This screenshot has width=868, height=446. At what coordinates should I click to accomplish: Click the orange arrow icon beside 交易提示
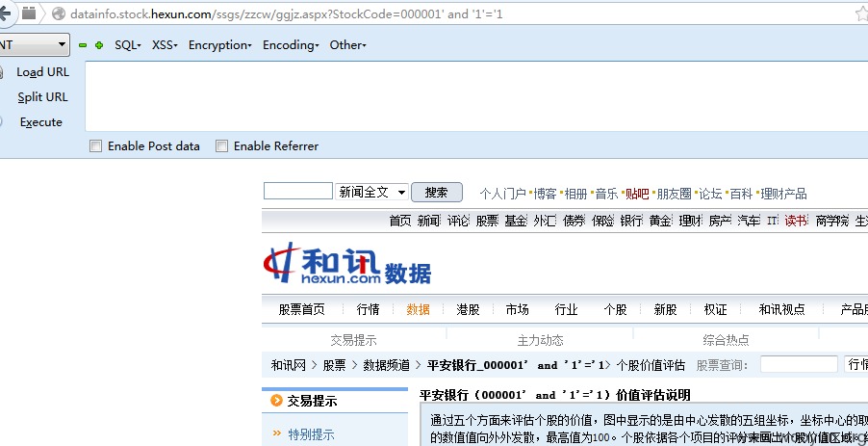[276, 401]
